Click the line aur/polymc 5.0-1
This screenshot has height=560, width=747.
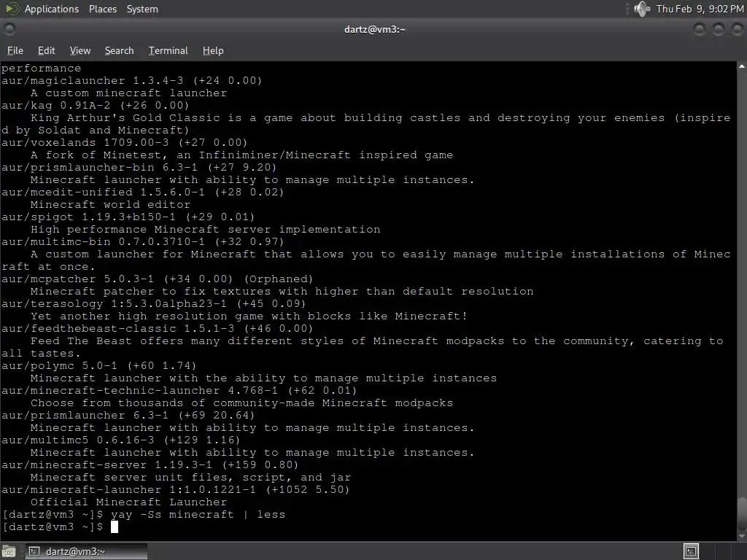98,365
